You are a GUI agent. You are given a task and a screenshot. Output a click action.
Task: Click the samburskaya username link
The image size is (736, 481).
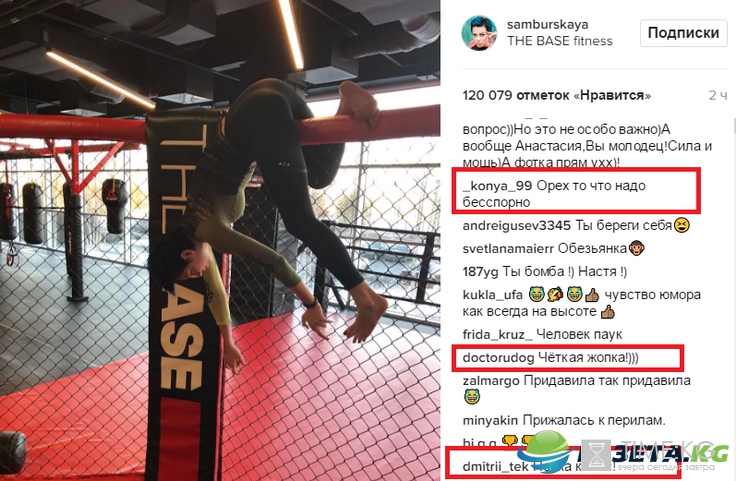(x=547, y=24)
